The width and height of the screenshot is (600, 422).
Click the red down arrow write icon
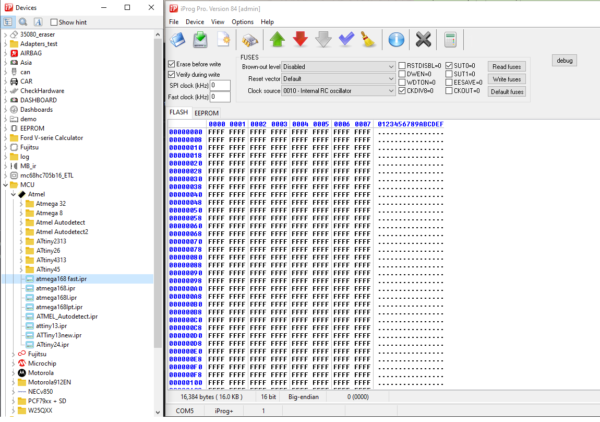coord(300,39)
